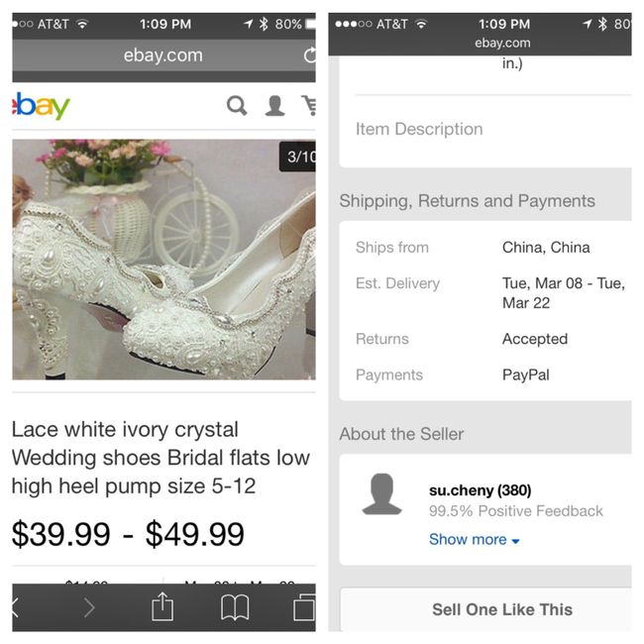Tap the ebay.com address bar on left

[x=163, y=55]
